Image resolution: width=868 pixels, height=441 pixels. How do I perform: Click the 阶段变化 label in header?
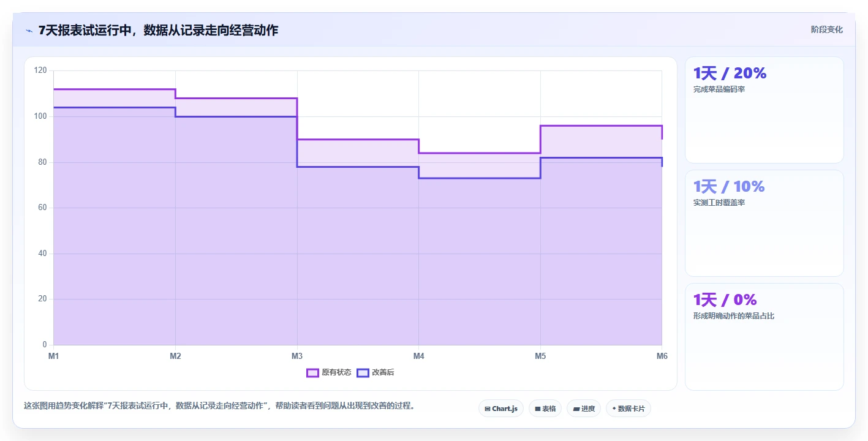point(827,29)
